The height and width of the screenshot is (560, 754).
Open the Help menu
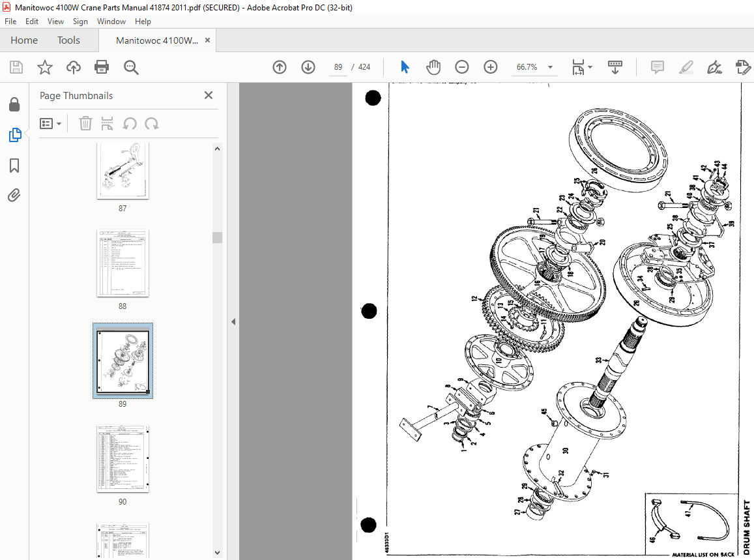point(143,21)
